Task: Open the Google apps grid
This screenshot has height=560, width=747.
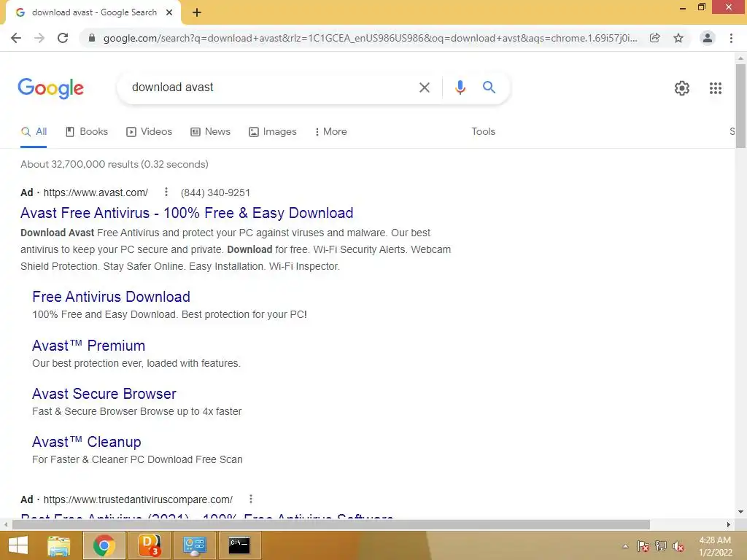Action: coord(715,88)
